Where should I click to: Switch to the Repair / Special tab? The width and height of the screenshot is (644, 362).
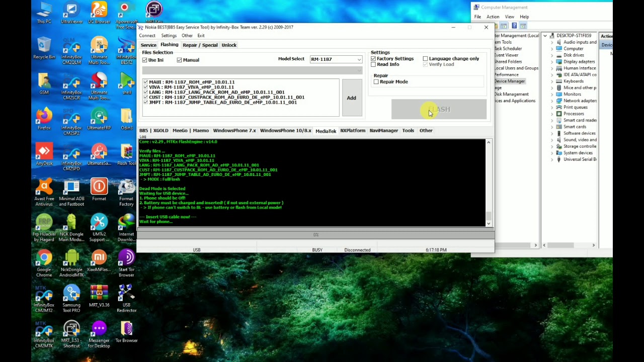tap(200, 45)
